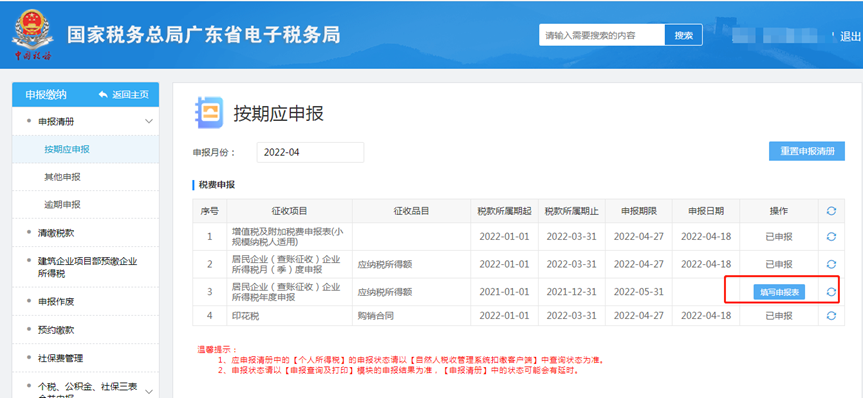This screenshot has height=398, width=863.
Task: Open 社保费管理 menu item
Action: click(61, 358)
